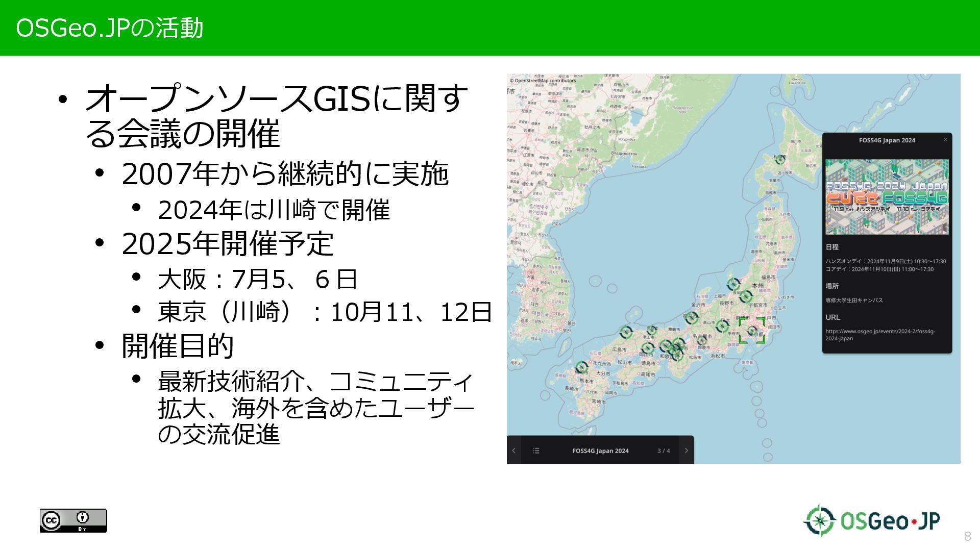Click the Creative Commons BY license badge

[73, 520]
